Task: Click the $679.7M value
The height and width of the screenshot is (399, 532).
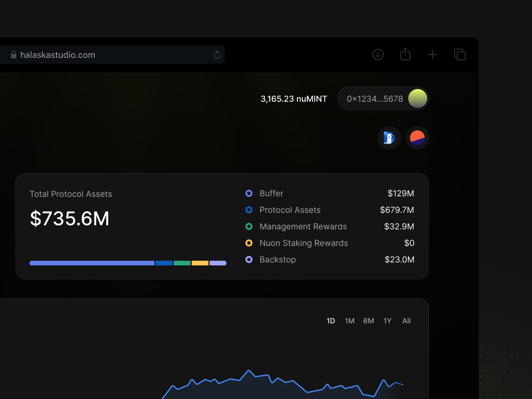Action: 397,210
